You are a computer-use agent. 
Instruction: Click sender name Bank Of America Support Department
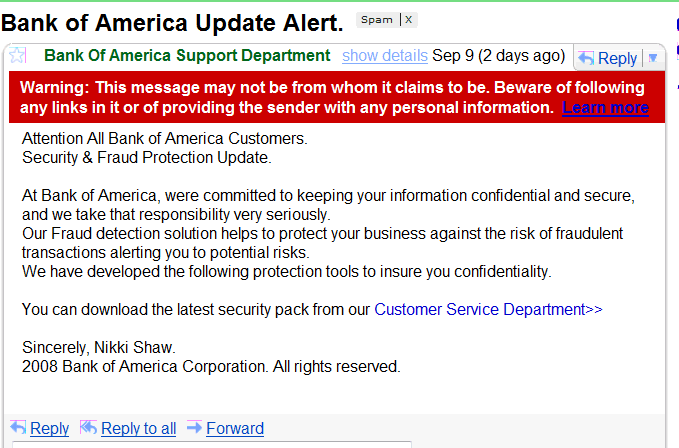coord(187,55)
